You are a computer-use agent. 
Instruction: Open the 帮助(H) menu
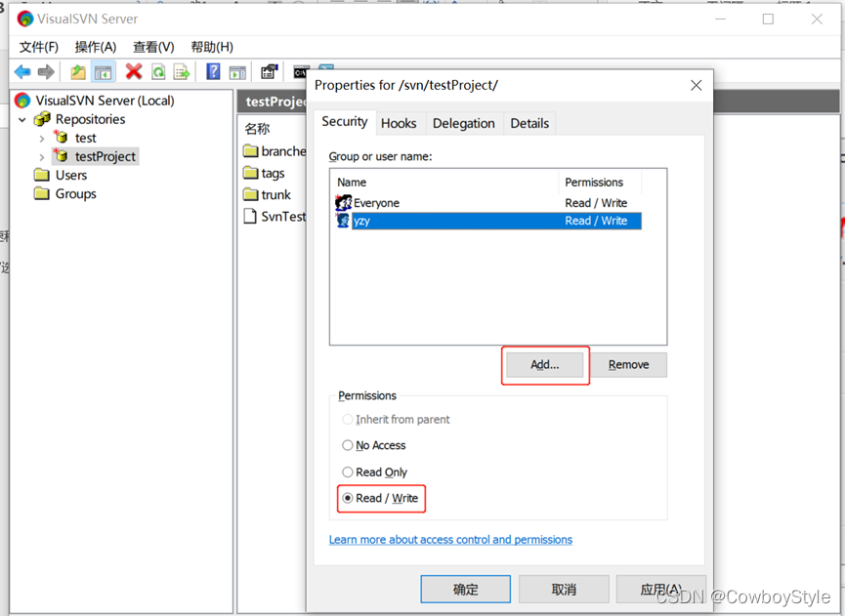tap(212, 48)
